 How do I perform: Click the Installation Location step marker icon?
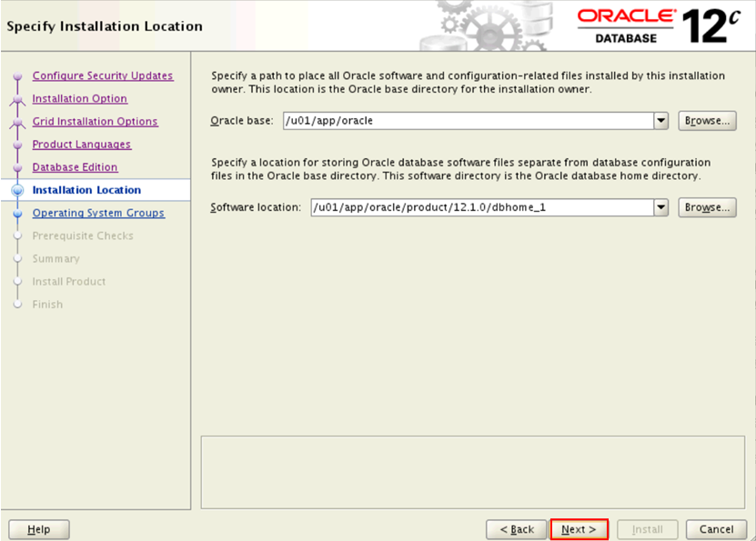tap(18, 190)
